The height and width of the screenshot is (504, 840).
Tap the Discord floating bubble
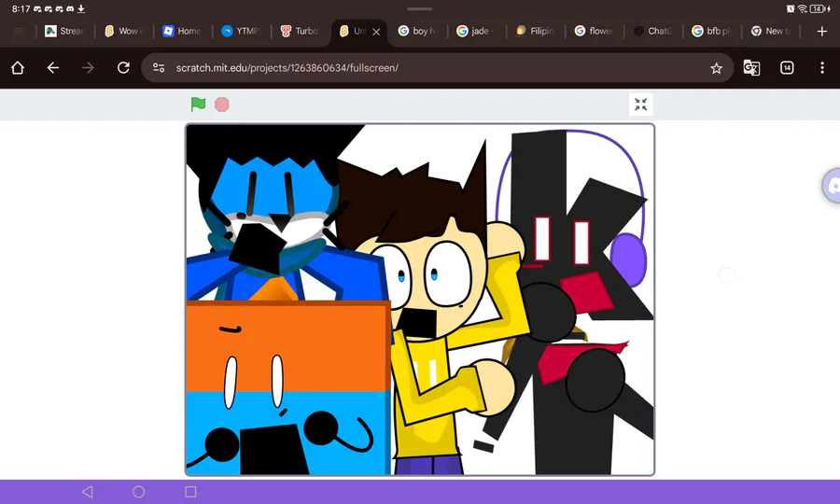[x=832, y=186]
